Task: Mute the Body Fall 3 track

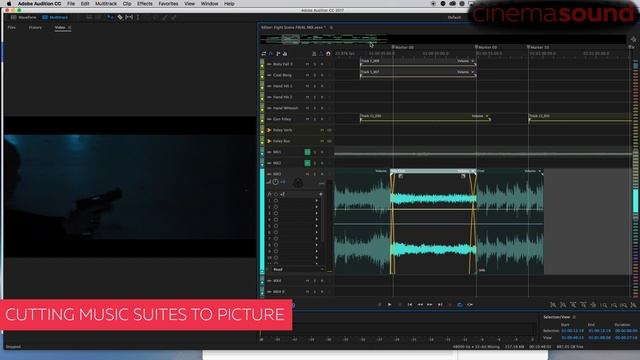Action: pyautogui.click(x=307, y=64)
